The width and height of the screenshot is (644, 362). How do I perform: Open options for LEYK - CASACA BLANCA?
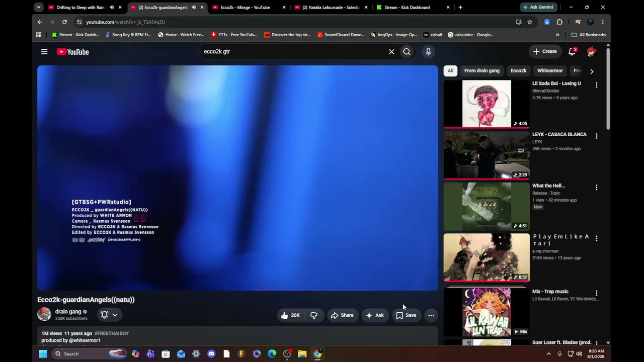coord(596,136)
